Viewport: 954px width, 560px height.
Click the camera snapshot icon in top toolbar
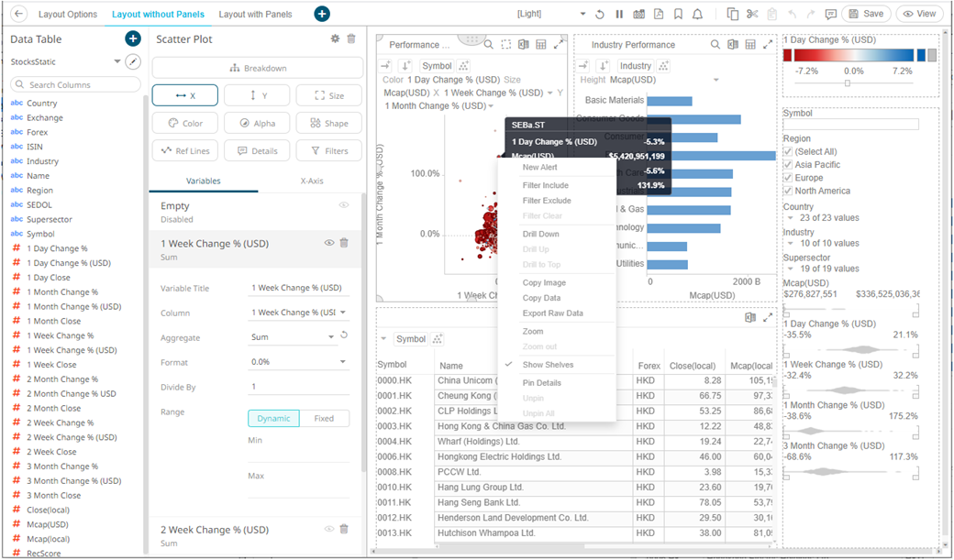click(639, 13)
